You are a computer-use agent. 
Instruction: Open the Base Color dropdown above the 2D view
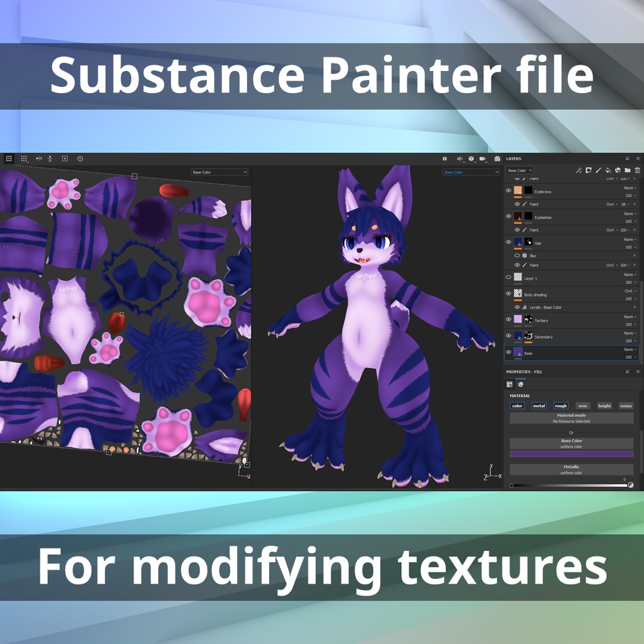(220, 171)
